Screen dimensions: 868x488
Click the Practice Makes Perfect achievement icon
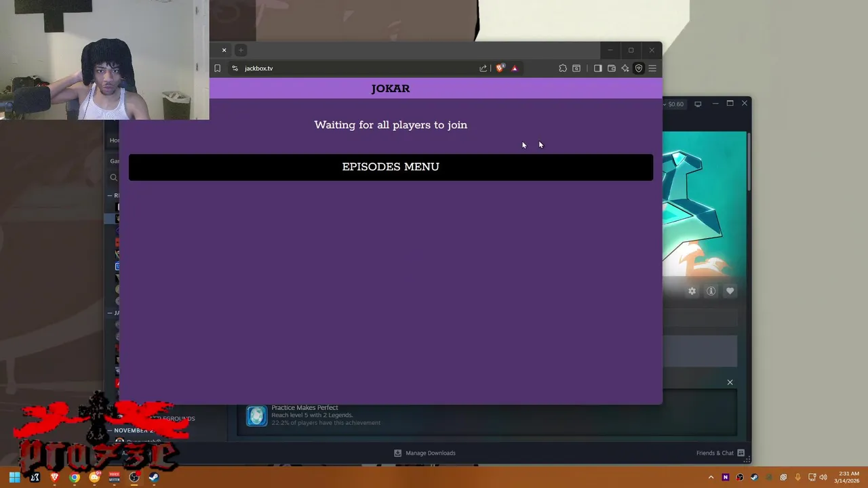point(256,415)
